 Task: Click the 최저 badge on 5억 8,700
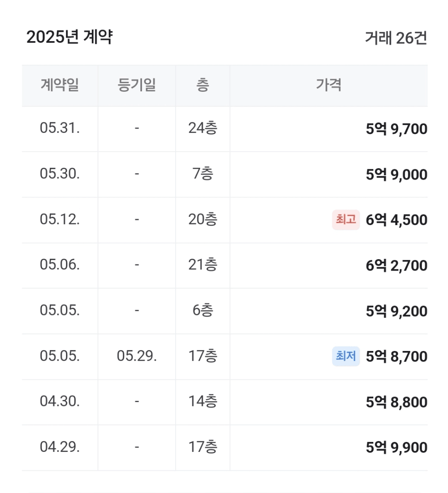(x=346, y=356)
